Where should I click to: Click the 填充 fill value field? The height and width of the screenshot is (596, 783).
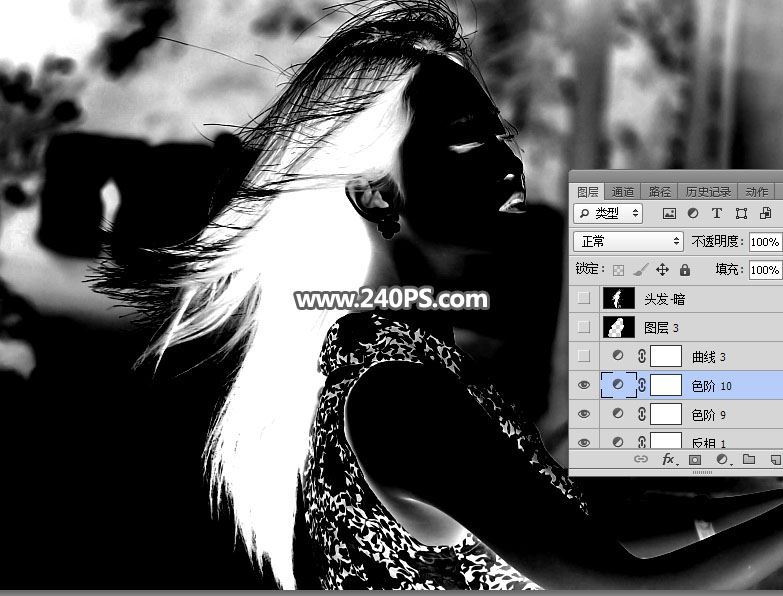click(765, 270)
